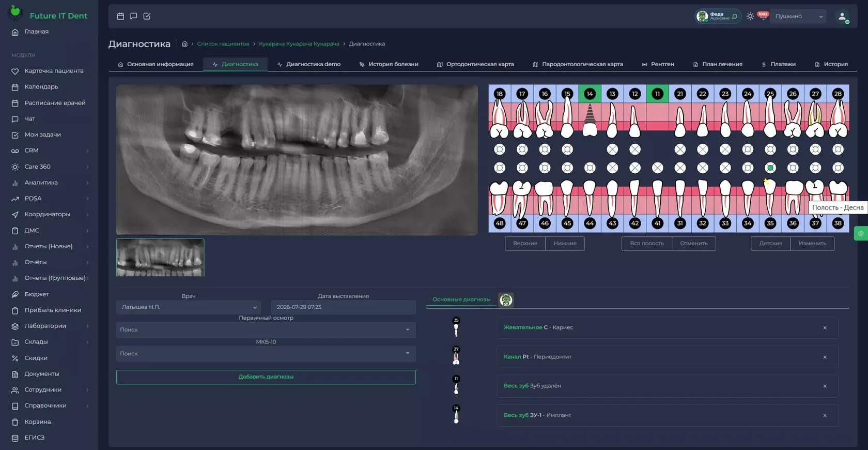Toggle tooth 14 selection in dental chart
Screen dimensions: 868x450
point(590,94)
